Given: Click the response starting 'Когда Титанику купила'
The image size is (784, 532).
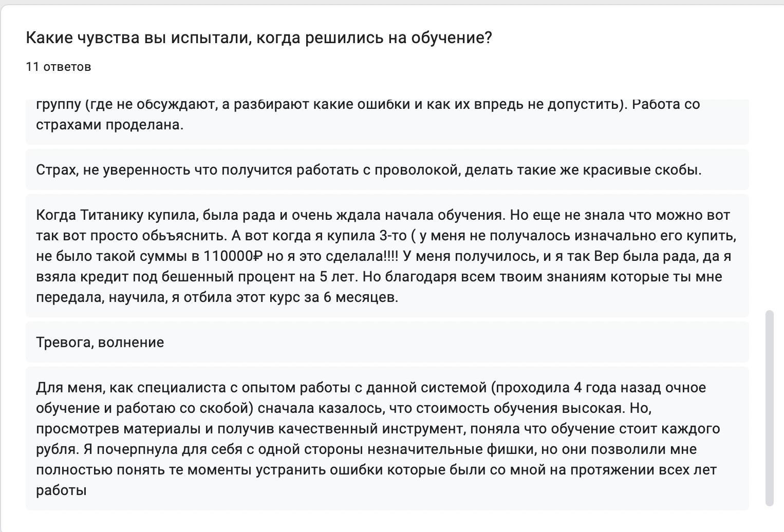Looking at the screenshot, I should 387,256.
